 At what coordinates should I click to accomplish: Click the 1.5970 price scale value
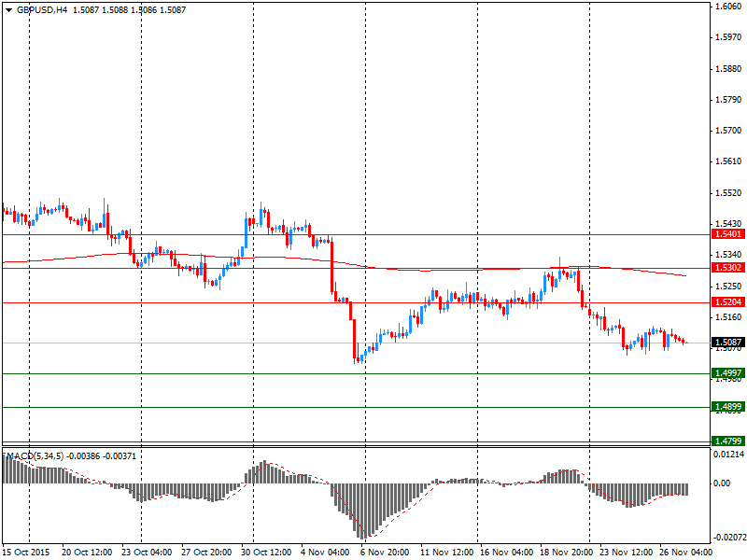[728, 37]
